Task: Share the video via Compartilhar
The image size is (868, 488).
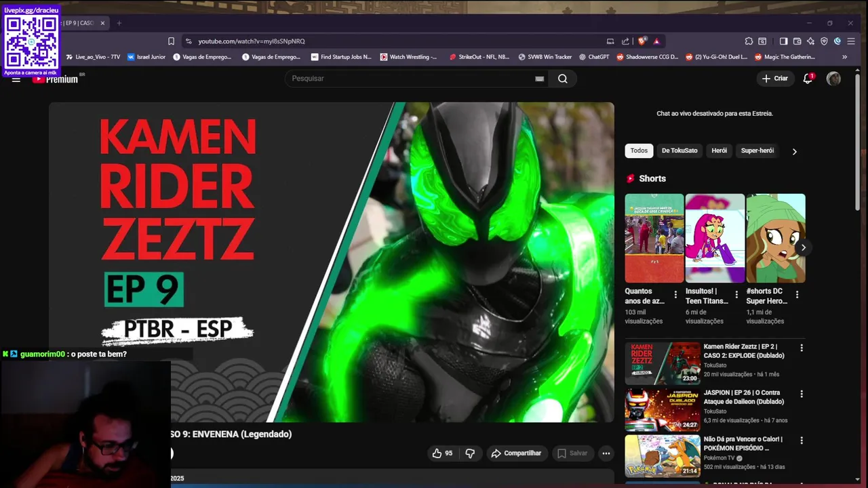Action: click(517, 453)
